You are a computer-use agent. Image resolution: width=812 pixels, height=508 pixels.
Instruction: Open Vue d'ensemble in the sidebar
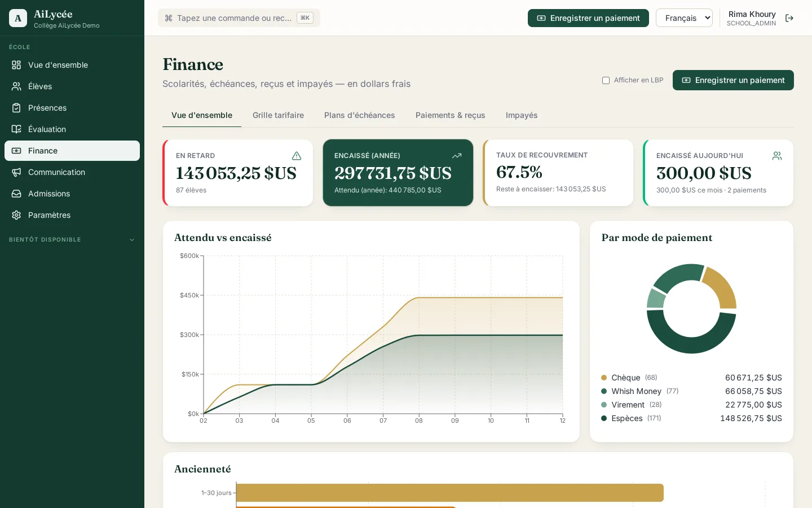pyautogui.click(x=72, y=65)
